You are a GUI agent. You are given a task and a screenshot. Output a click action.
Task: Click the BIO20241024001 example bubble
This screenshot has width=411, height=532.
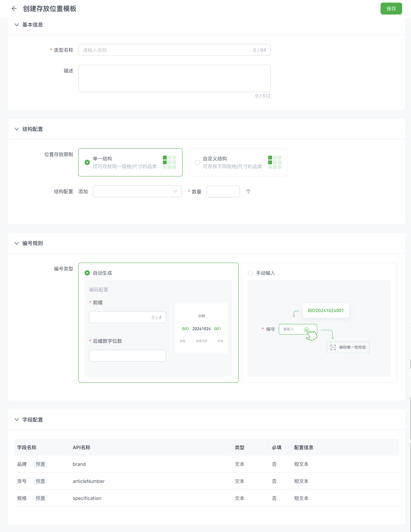326,310
